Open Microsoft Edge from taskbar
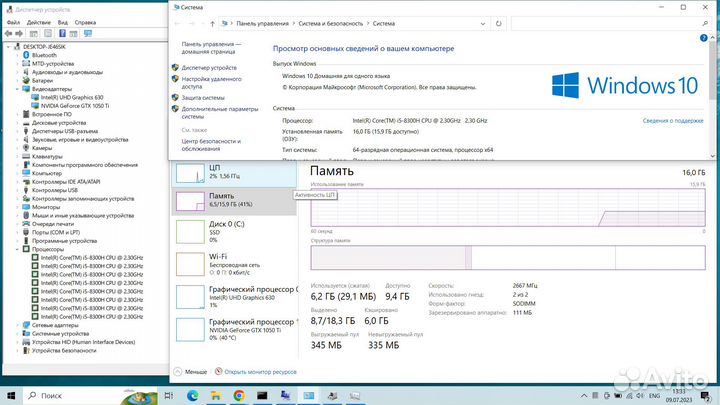 click(x=192, y=395)
